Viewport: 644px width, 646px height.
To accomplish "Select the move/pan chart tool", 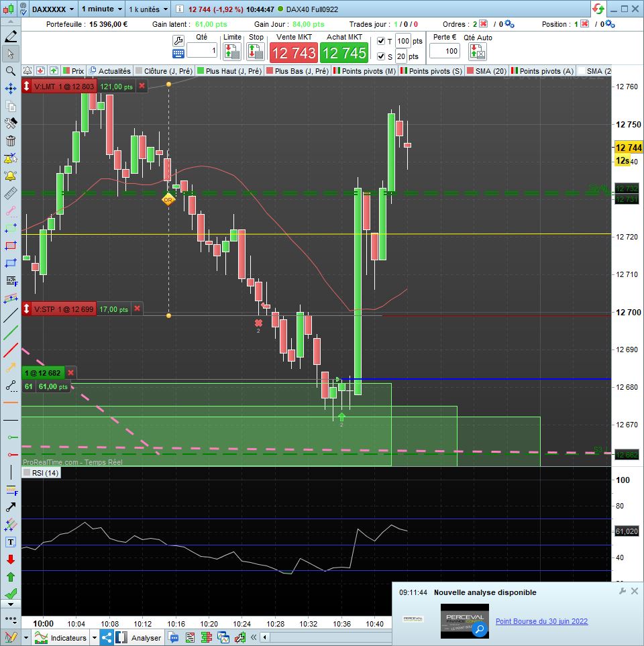I will [11, 88].
